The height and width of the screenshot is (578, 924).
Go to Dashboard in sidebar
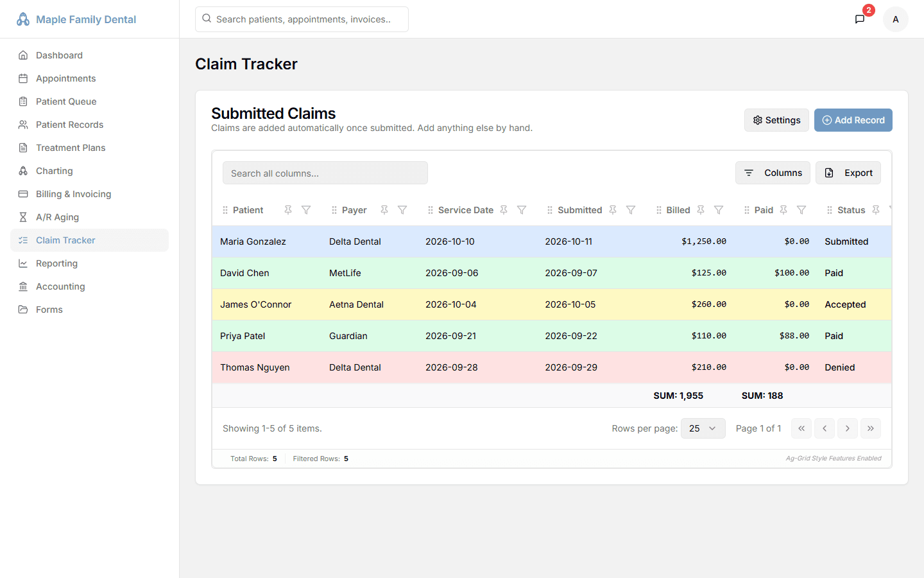point(89,55)
